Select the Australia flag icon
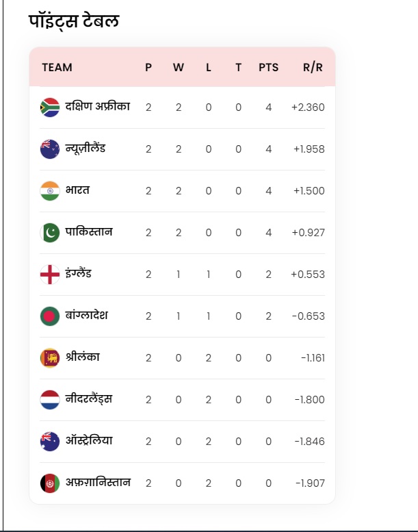 pos(50,441)
